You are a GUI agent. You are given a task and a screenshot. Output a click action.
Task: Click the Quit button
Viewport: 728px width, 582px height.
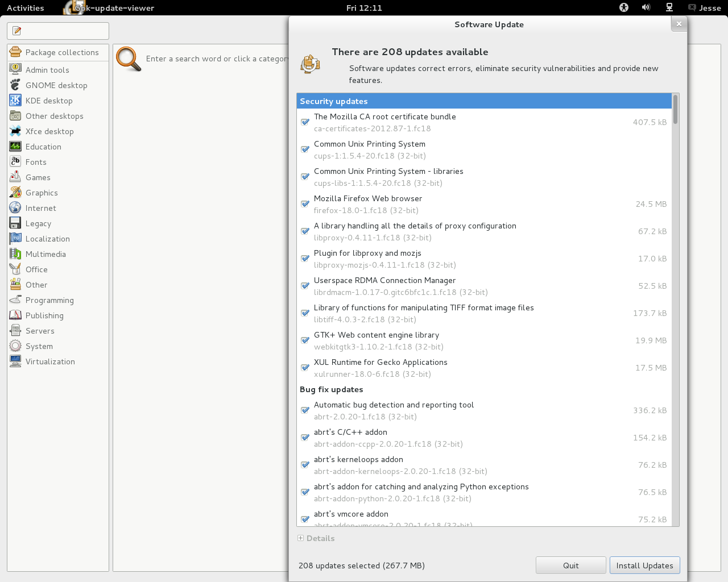[x=570, y=566]
